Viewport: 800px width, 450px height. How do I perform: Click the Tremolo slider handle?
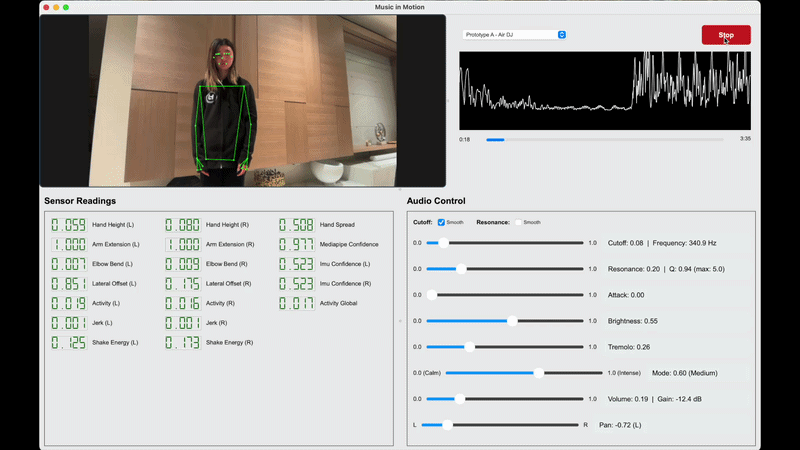pos(469,347)
